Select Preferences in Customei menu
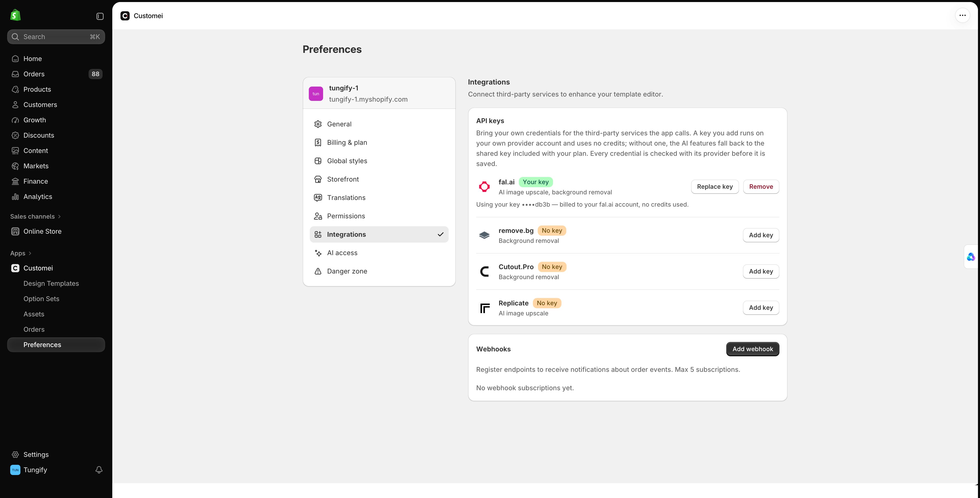 (56, 345)
